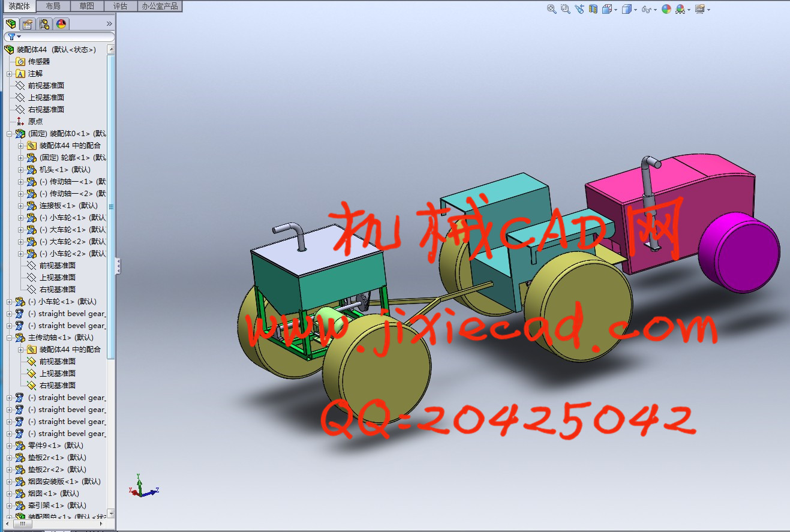Viewport: 790px width, 532px height.
Task: Toggle the Section View icon
Action: click(593, 9)
